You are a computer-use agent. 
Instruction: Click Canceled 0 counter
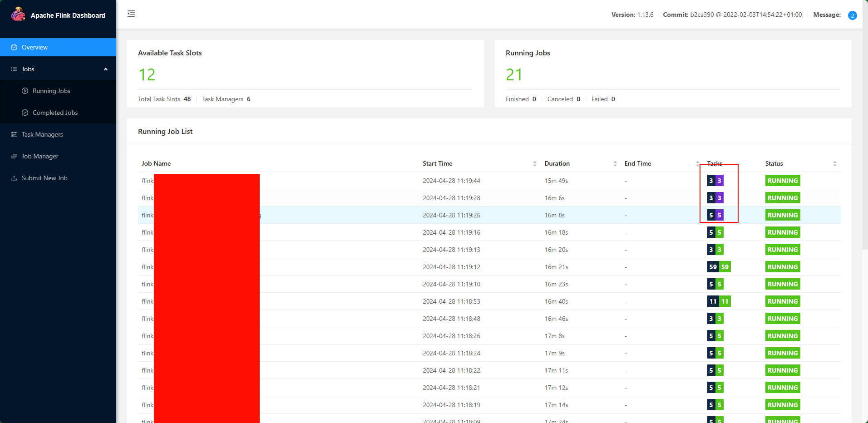(x=564, y=99)
